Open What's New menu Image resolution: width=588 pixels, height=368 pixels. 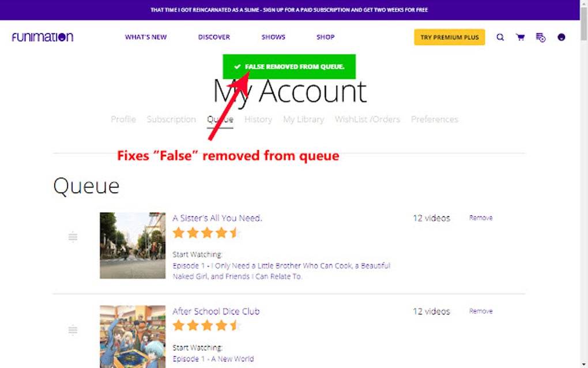[146, 37]
